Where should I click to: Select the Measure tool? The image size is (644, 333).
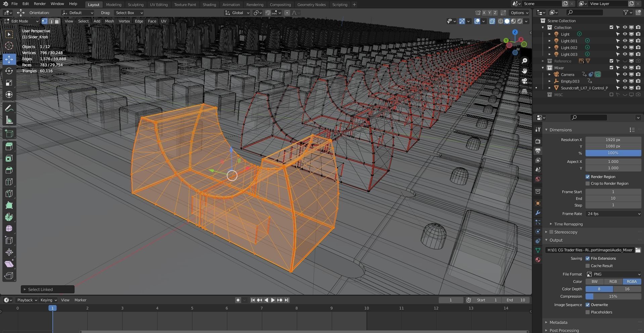pyautogui.click(x=9, y=120)
